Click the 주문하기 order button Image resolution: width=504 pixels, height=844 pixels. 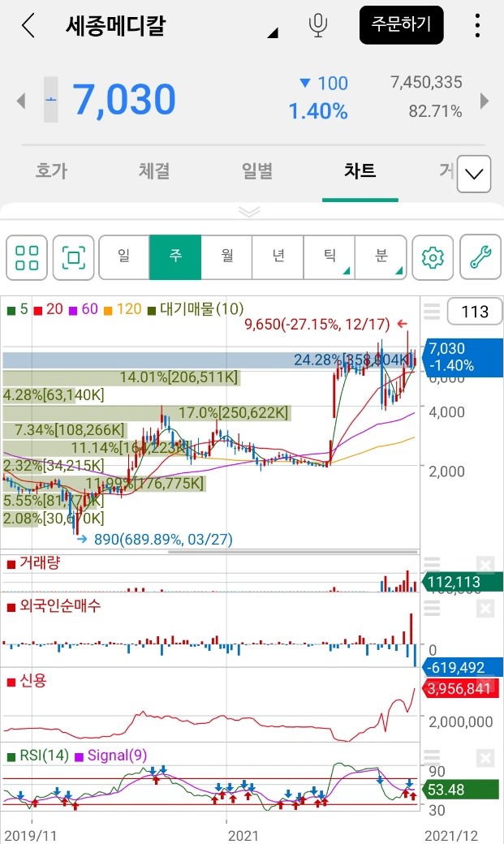pos(402,25)
